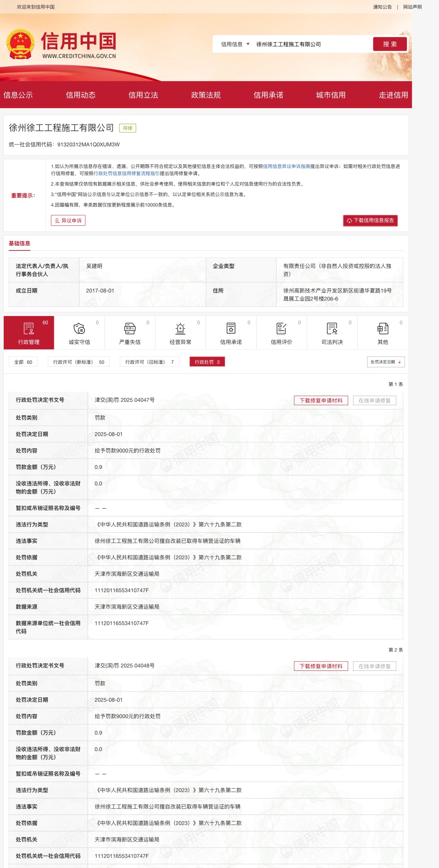Screen dimensions: 439x868
Task: Click the 搜索 search button
Action: 390,44
